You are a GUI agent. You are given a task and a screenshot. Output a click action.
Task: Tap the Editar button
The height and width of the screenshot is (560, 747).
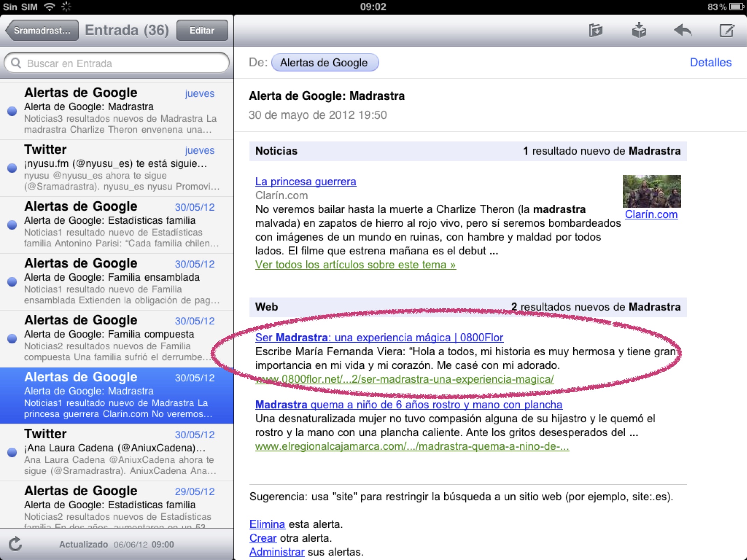[x=202, y=30]
